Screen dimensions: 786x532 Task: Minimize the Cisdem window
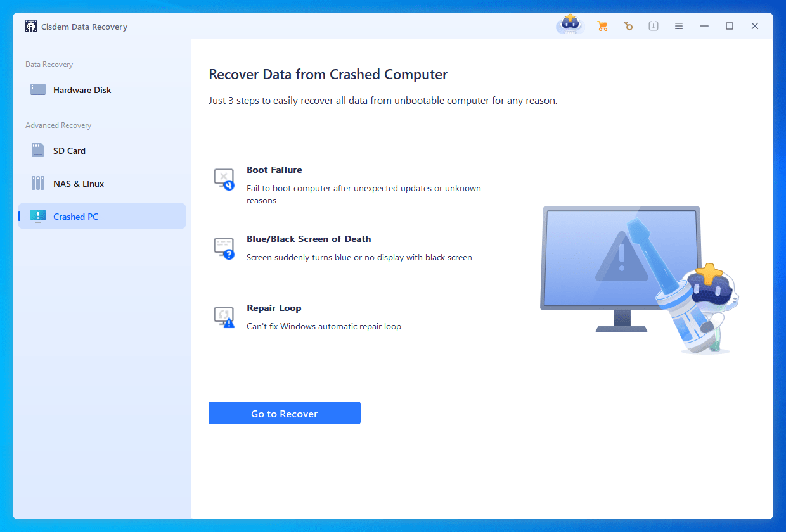pos(704,26)
